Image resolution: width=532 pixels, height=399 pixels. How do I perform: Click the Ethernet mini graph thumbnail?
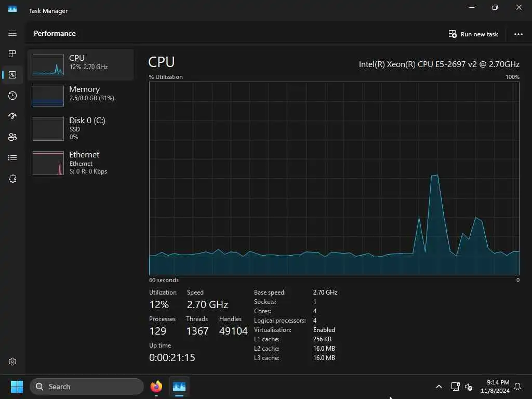tap(48, 163)
